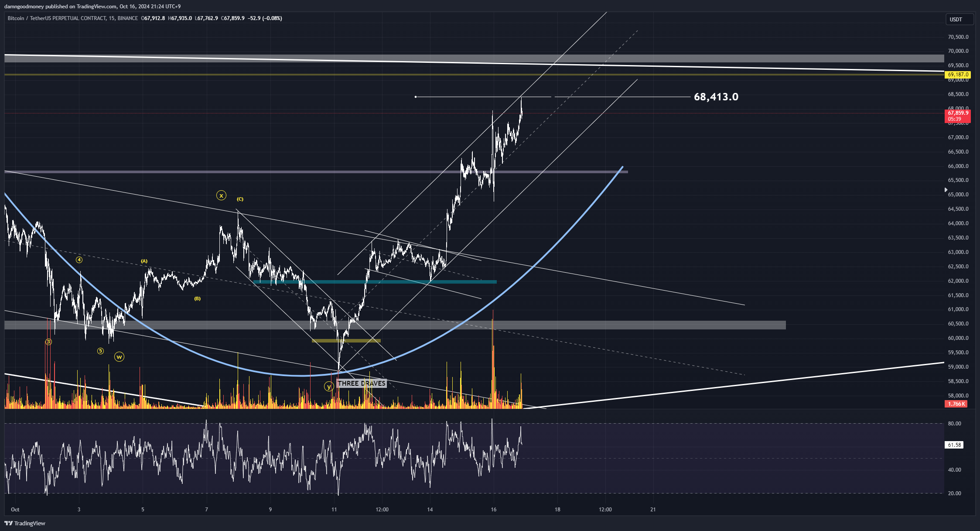
Task: Open the USDT currency selector
Action: [x=960, y=19]
